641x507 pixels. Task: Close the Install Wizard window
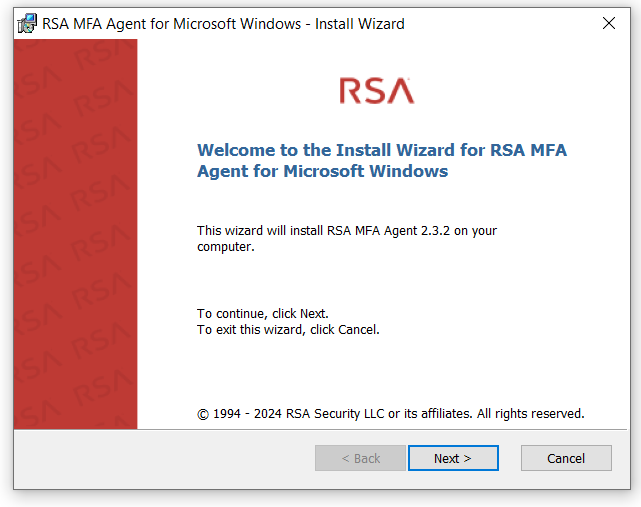[x=608, y=23]
